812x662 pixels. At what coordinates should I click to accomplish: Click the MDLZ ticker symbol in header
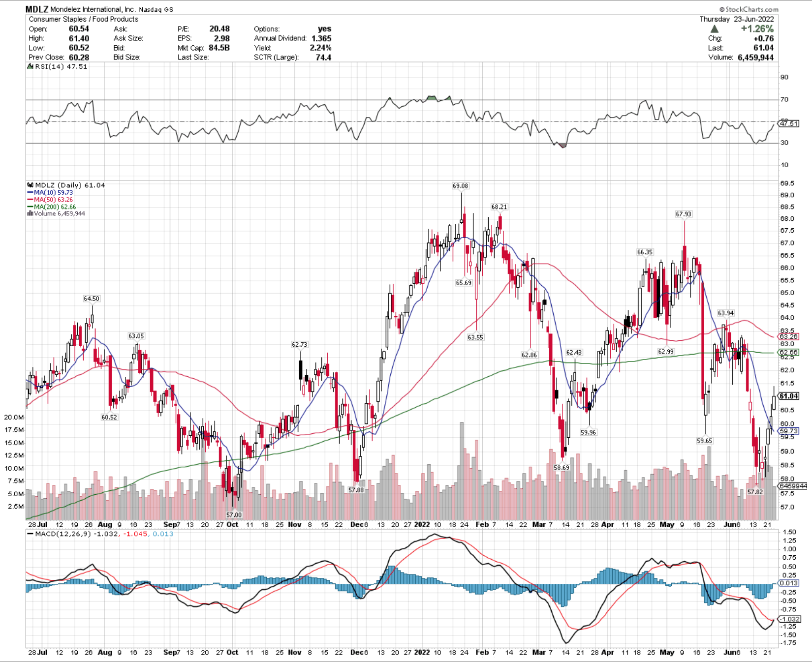click(37, 9)
